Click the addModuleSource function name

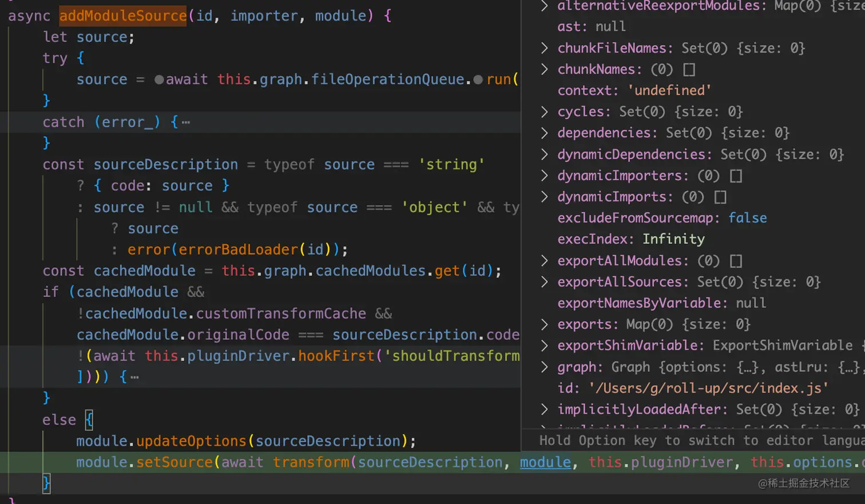pyautogui.click(x=123, y=15)
